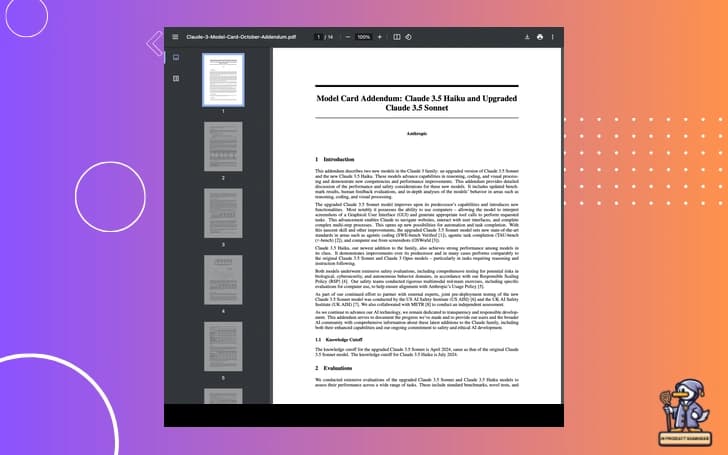Click the 100% zoom level field

[364, 37]
